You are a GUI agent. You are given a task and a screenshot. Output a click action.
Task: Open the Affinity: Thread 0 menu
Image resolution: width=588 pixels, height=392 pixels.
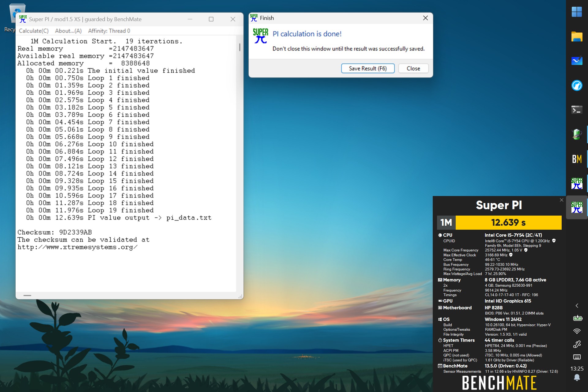tap(109, 31)
